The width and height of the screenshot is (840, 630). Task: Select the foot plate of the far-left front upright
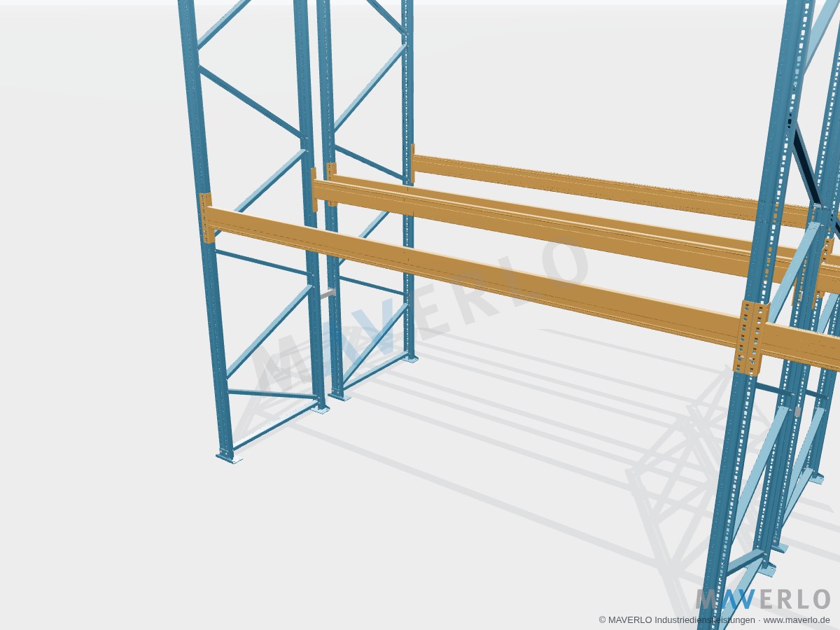pos(229,456)
